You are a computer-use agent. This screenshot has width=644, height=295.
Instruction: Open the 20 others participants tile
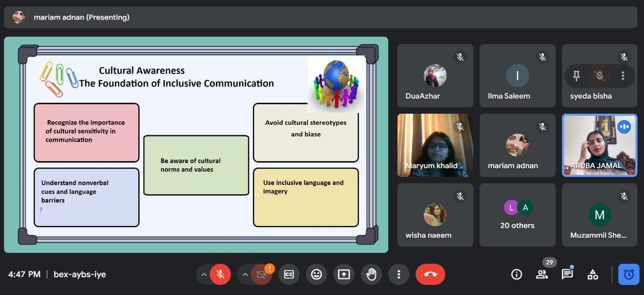(x=517, y=215)
